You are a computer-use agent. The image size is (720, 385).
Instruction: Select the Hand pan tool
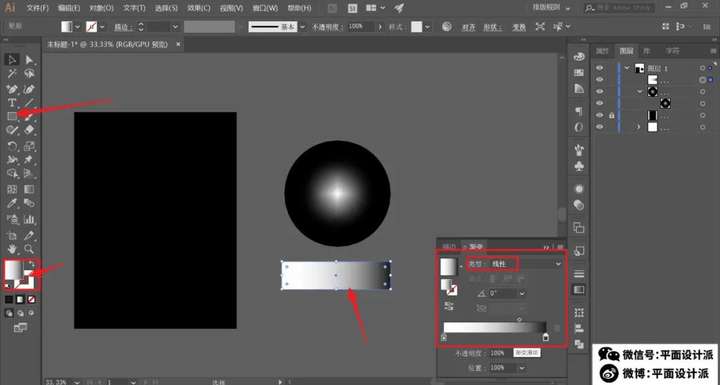12,249
